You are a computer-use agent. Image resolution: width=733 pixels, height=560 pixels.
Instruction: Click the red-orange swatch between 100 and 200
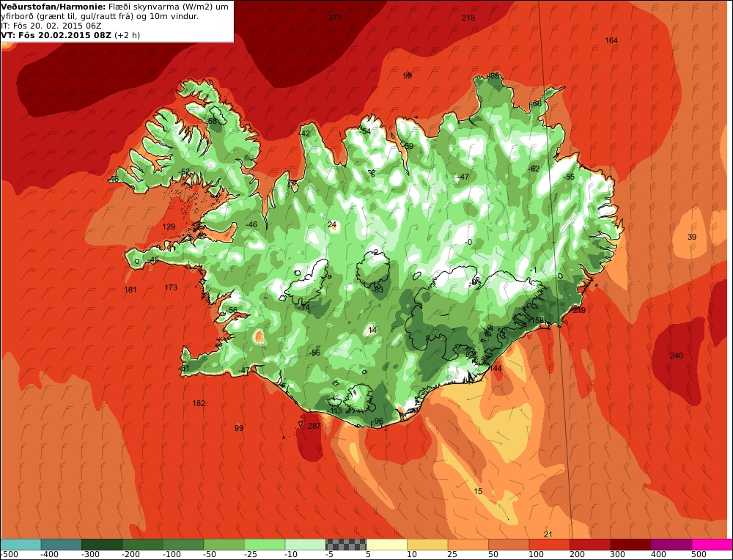tap(549, 545)
